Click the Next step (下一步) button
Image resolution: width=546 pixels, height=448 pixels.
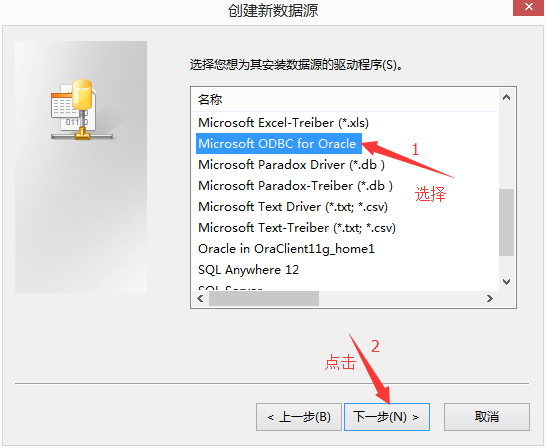click(x=387, y=417)
